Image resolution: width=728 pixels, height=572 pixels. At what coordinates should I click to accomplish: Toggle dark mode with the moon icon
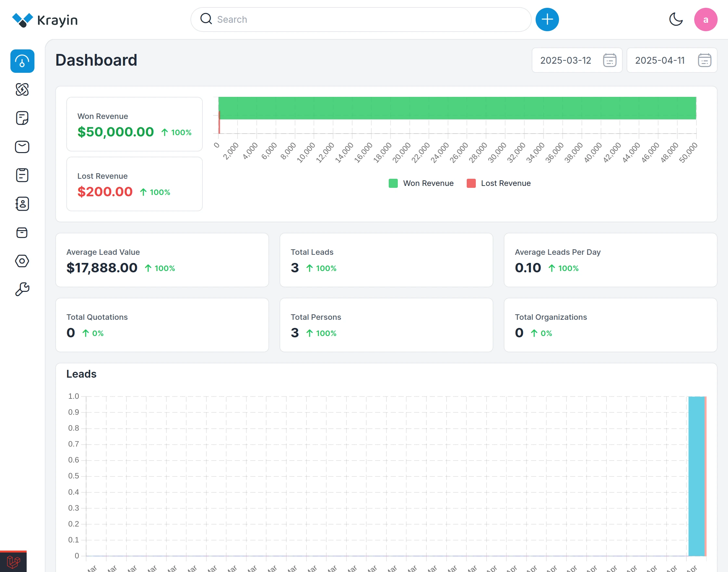(676, 19)
